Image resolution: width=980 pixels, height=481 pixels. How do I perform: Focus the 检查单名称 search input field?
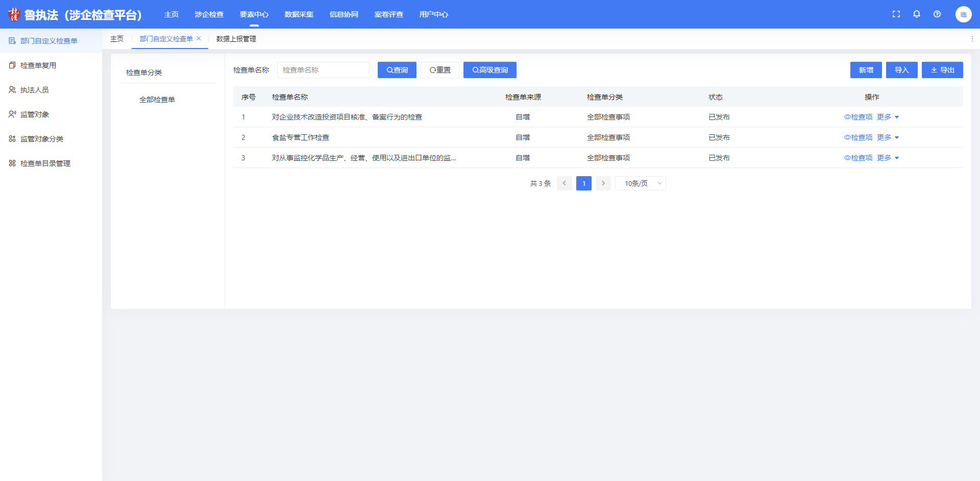click(x=323, y=70)
